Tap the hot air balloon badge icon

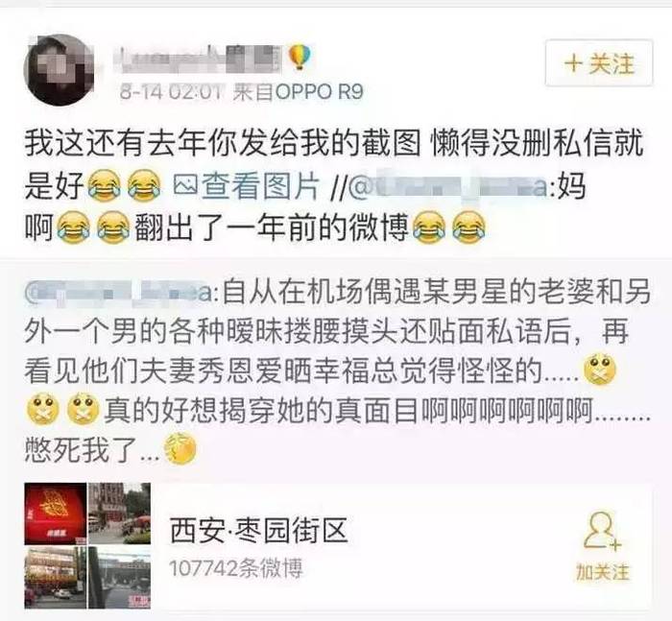pos(300,58)
